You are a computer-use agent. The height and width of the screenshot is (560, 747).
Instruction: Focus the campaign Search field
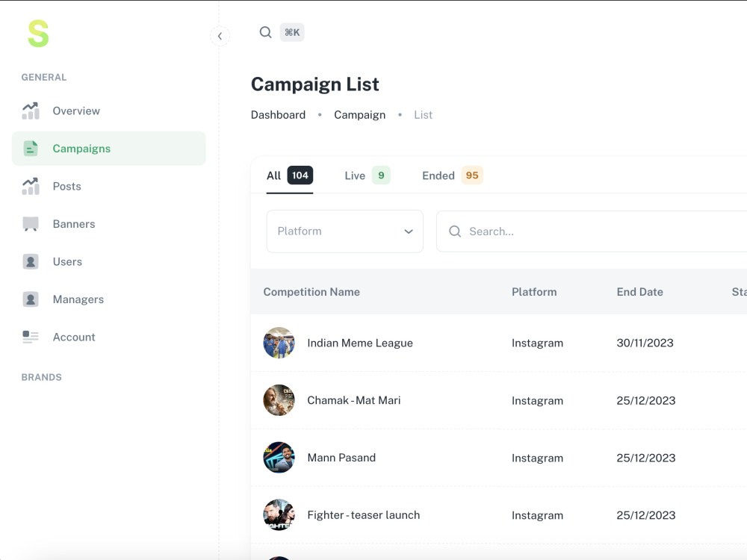point(592,231)
